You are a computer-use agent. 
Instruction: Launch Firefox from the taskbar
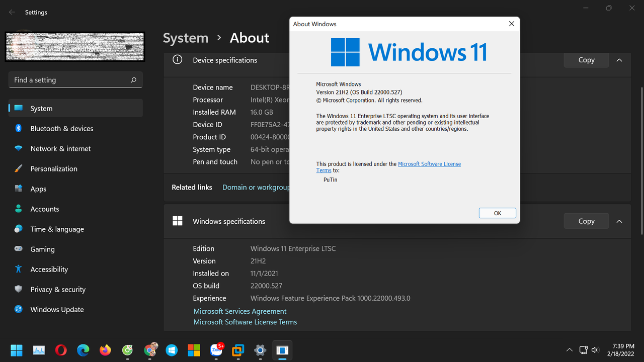click(x=105, y=350)
